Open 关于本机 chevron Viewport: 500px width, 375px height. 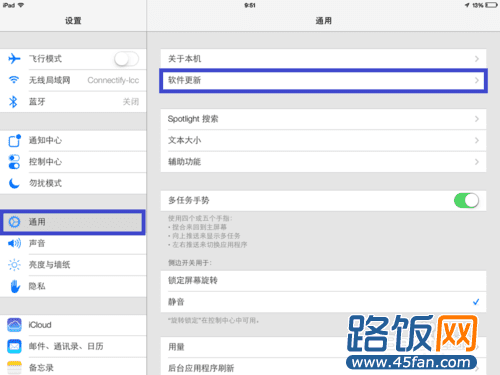coord(477,59)
